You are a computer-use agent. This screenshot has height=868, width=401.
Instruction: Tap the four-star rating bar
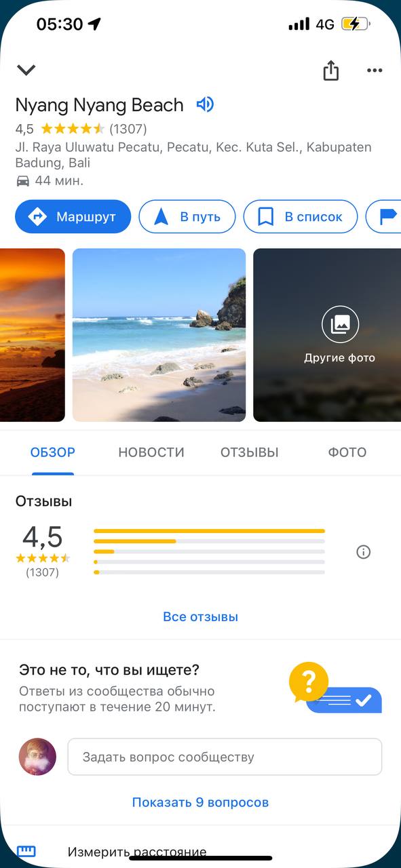[x=209, y=541]
